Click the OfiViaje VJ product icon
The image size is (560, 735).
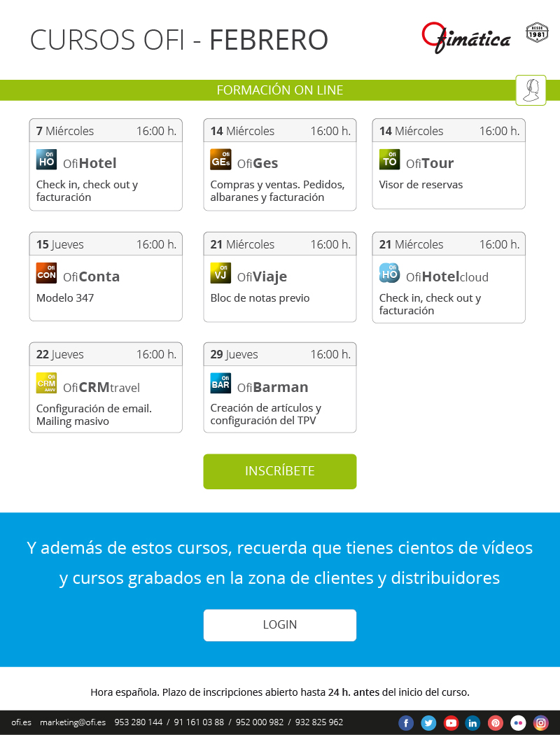(220, 273)
